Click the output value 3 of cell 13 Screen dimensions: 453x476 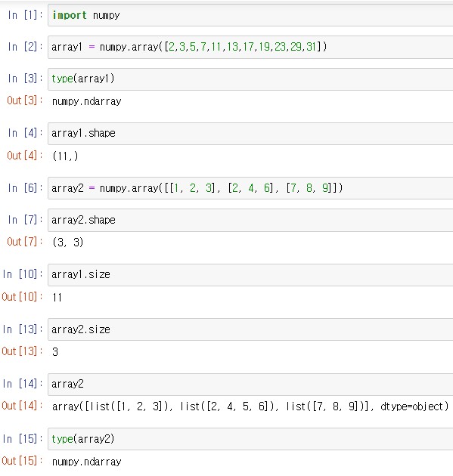[x=55, y=352]
